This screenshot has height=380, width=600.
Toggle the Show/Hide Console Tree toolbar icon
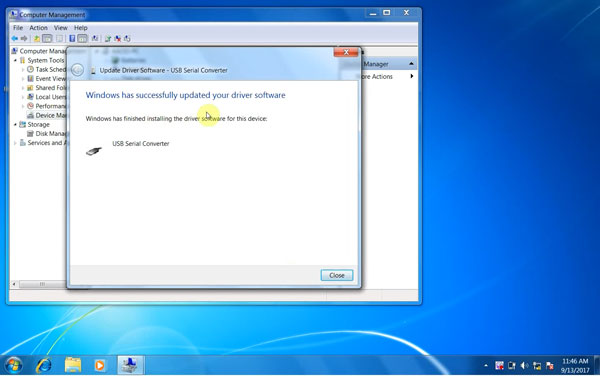click(47, 38)
